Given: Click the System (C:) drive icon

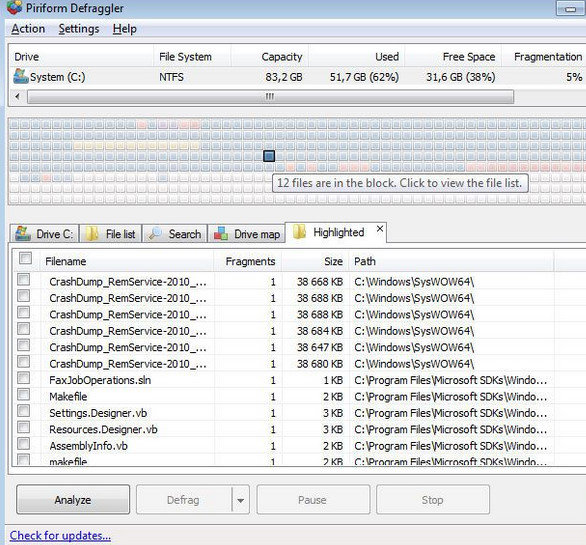Looking at the screenshot, I should click(21, 76).
